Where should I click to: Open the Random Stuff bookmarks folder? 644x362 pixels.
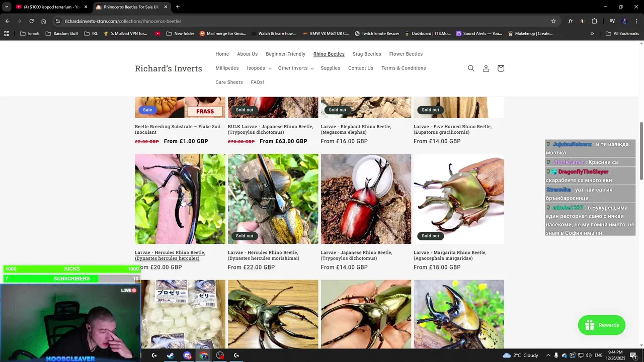click(62, 34)
